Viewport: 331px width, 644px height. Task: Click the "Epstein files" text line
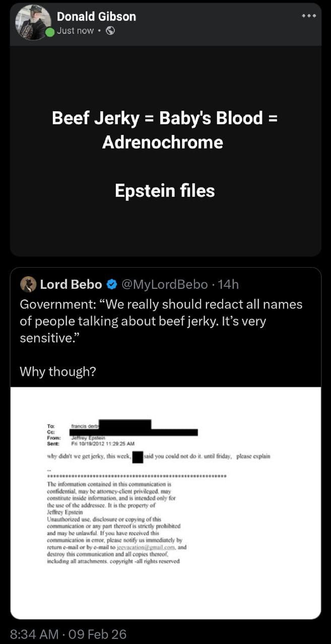(x=165, y=191)
